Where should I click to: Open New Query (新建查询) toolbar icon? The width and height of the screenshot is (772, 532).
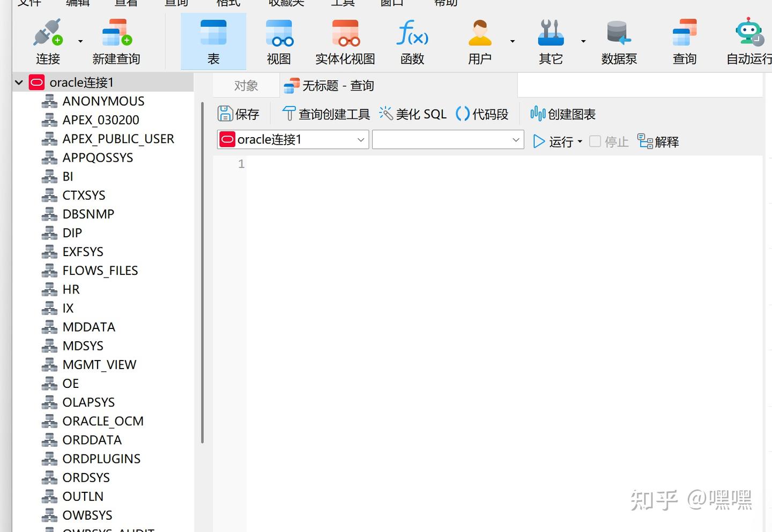[x=116, y=33]
